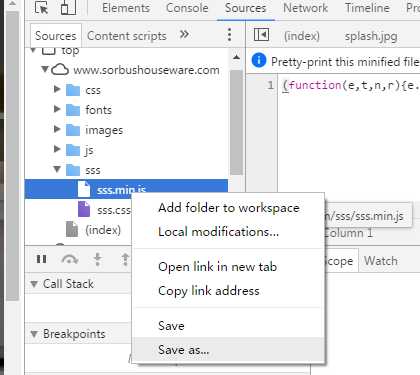Click the purple sss.css file icon

84,209
